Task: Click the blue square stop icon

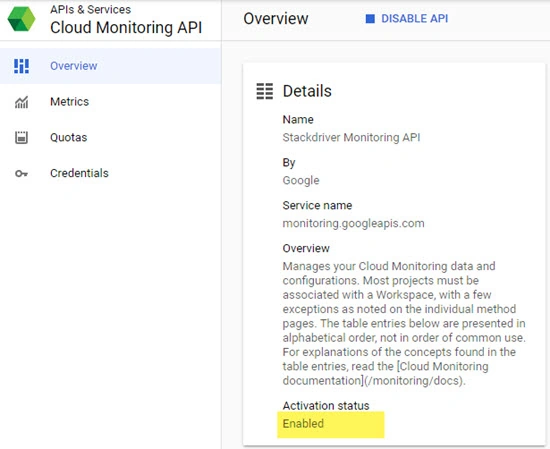Action: click(370, 19)
